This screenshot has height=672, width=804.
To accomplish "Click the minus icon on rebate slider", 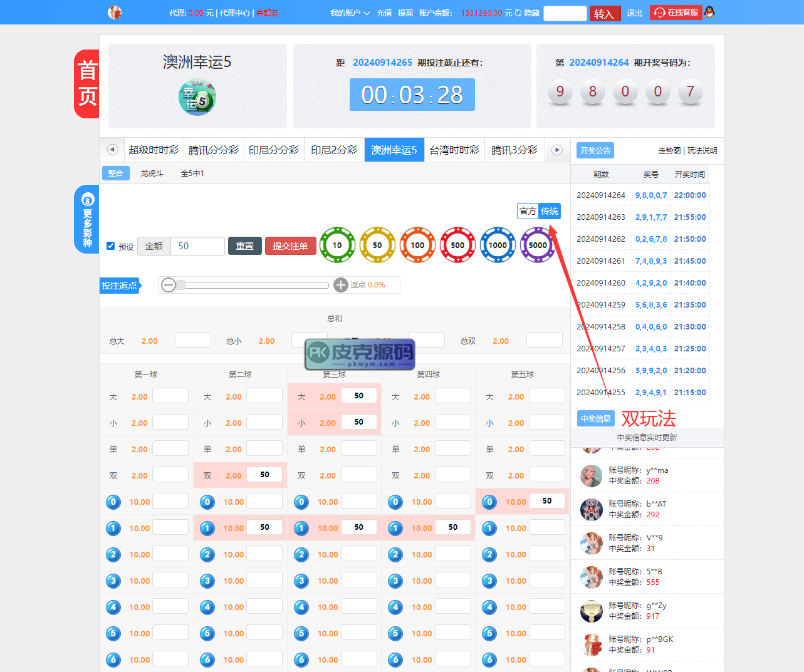I will pyautogui.click(x=168, y=285).
